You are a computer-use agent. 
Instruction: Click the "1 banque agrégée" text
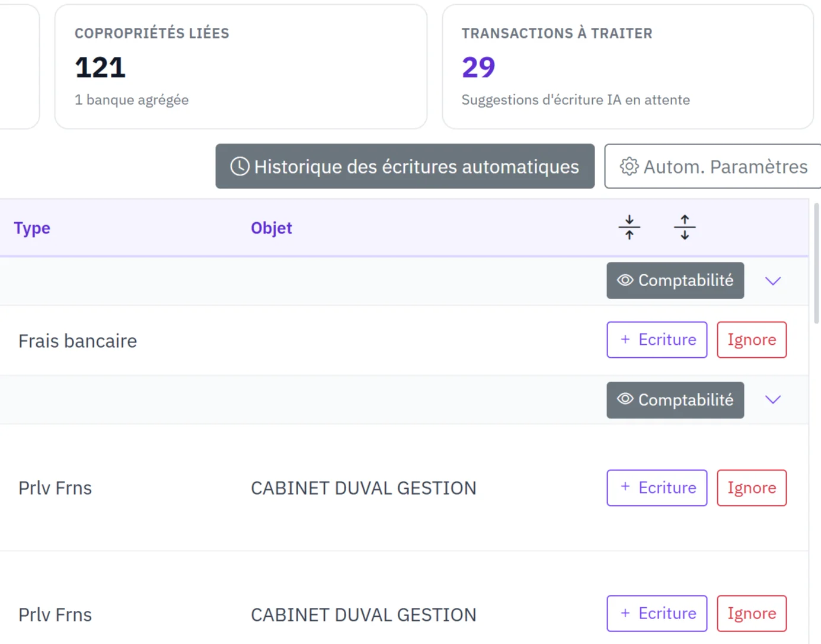132,100
